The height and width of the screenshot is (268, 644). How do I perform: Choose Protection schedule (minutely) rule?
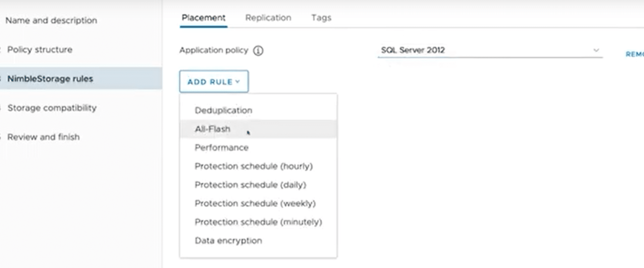258,222
